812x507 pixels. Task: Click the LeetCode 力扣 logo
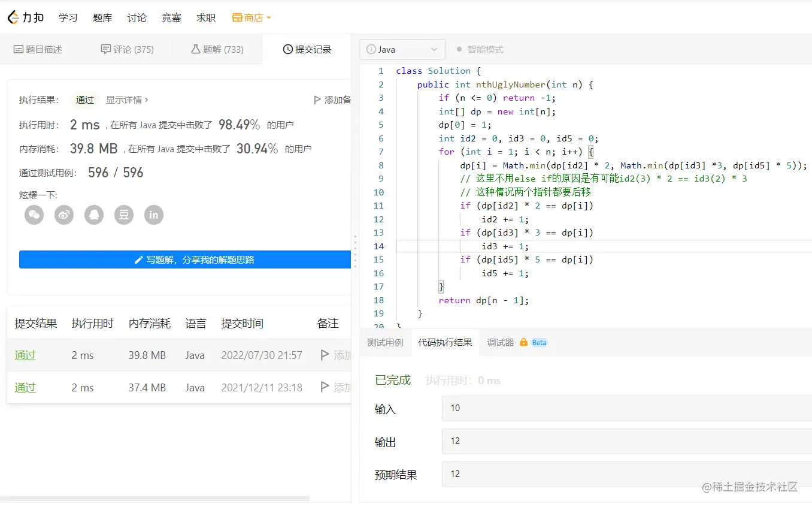tap(26, 17)
